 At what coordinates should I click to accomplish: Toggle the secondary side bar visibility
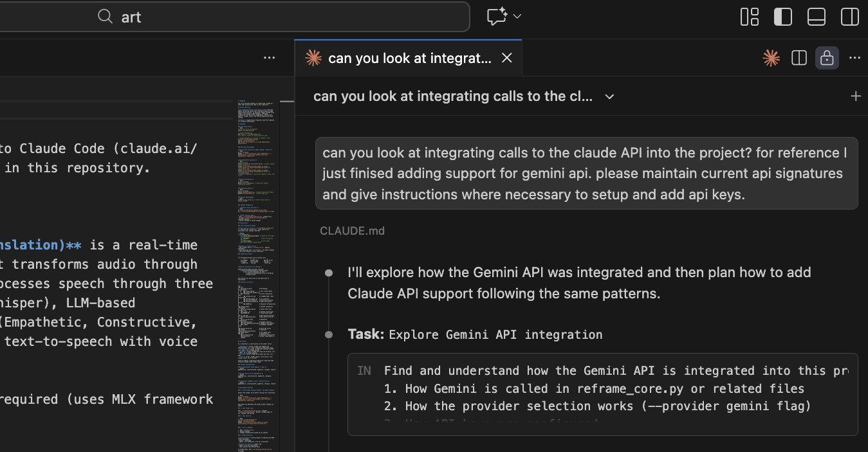pos(849,17)
